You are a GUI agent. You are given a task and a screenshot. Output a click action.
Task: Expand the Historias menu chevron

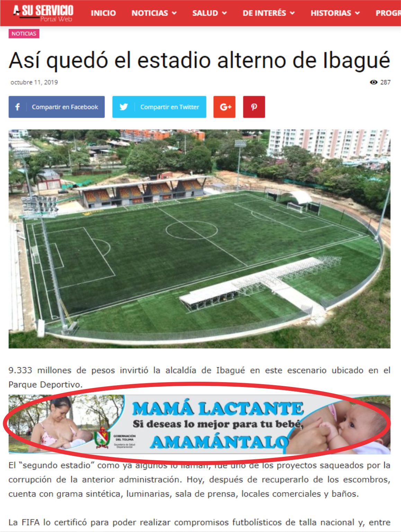point(357,13)
